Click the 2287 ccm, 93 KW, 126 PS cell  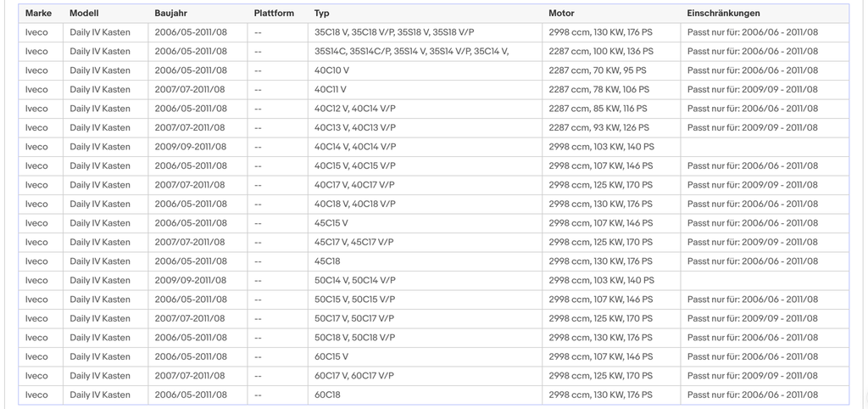pyautogui.click(x=611, y=127)
